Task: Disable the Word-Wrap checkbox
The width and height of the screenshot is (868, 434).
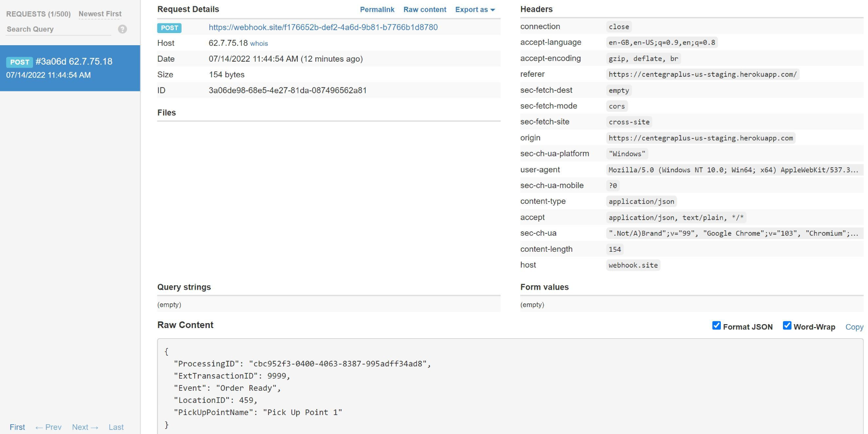Action: click(787, 326)
